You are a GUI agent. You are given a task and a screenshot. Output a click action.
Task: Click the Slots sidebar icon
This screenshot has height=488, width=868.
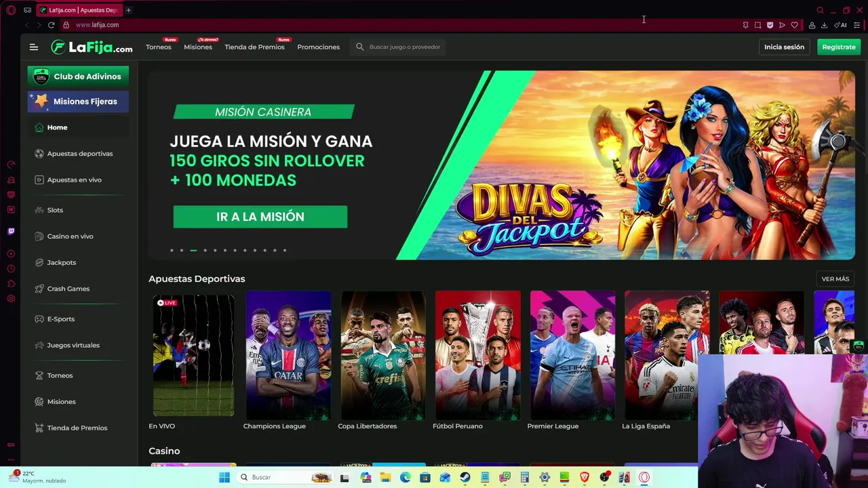(39, 210)
